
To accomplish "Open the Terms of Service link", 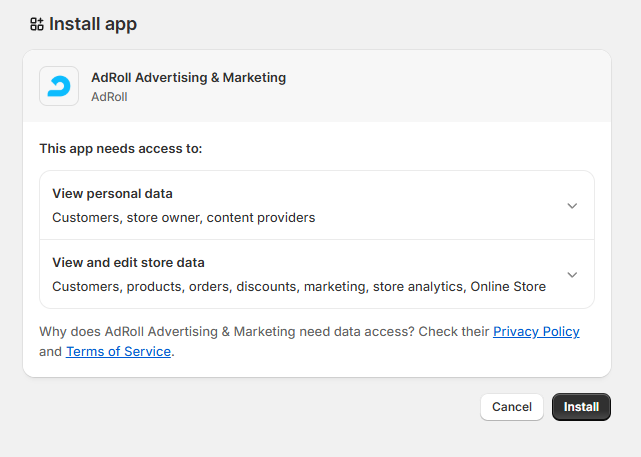I will [x=119, y=351].
